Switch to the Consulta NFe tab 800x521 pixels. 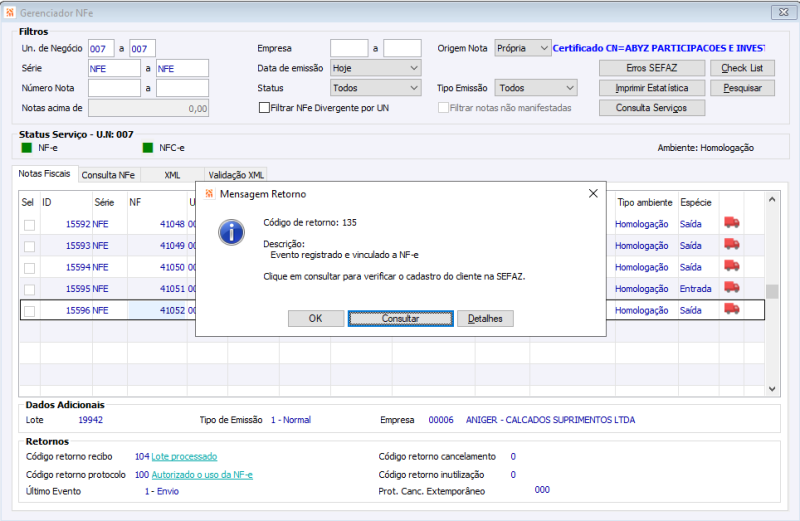(x=108, y=175)
